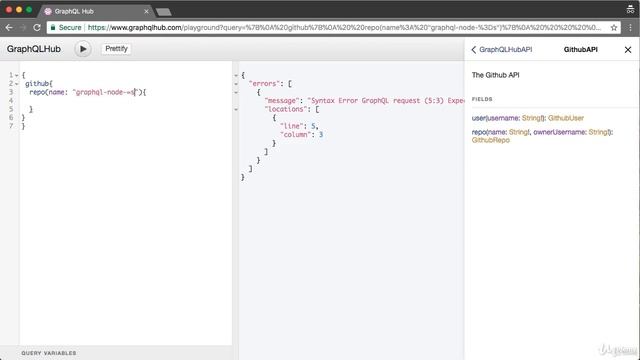Image resolution: width=640 pixels, height=360 pixels.
Task: Click the secure lock icon
Action: tap(53, 27)
